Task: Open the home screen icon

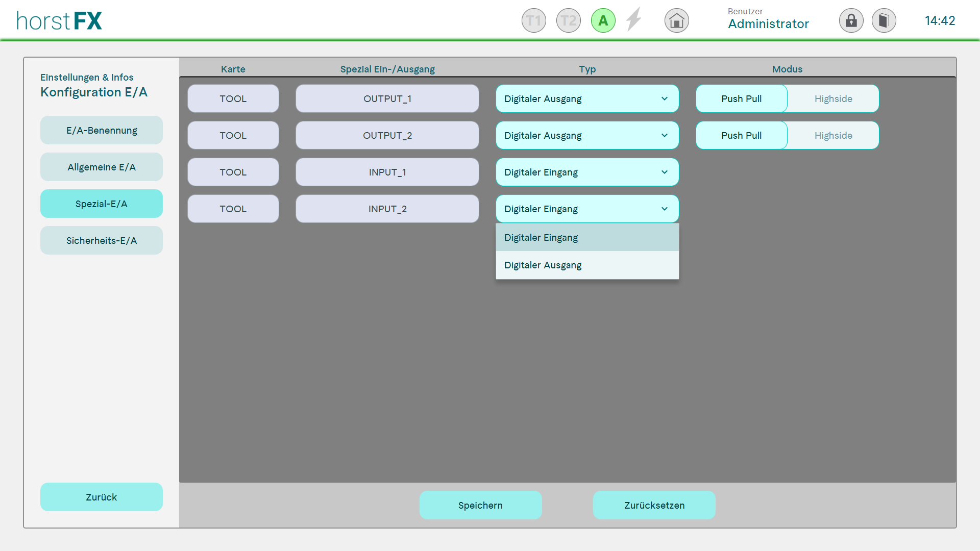Action: [x=676, y=21]
